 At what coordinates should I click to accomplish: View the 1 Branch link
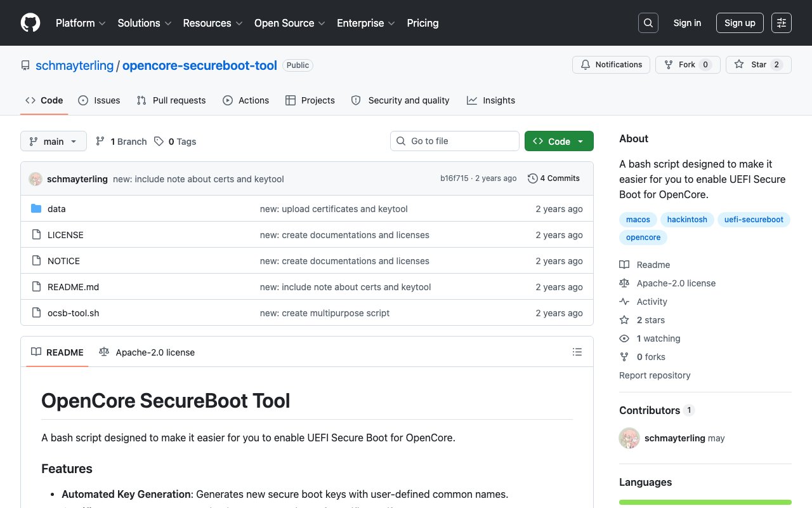click(x=121, y=142)
